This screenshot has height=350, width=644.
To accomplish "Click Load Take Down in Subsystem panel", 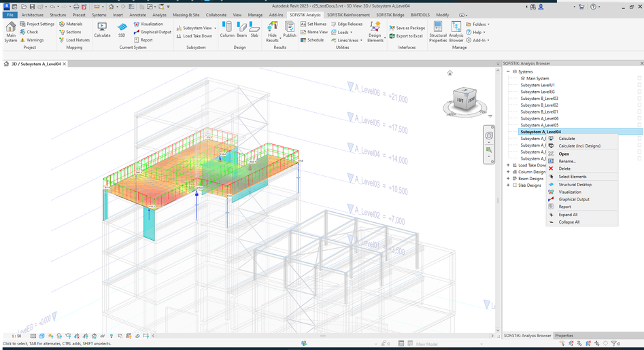I will pyautogui.click(x=194, y=36).
